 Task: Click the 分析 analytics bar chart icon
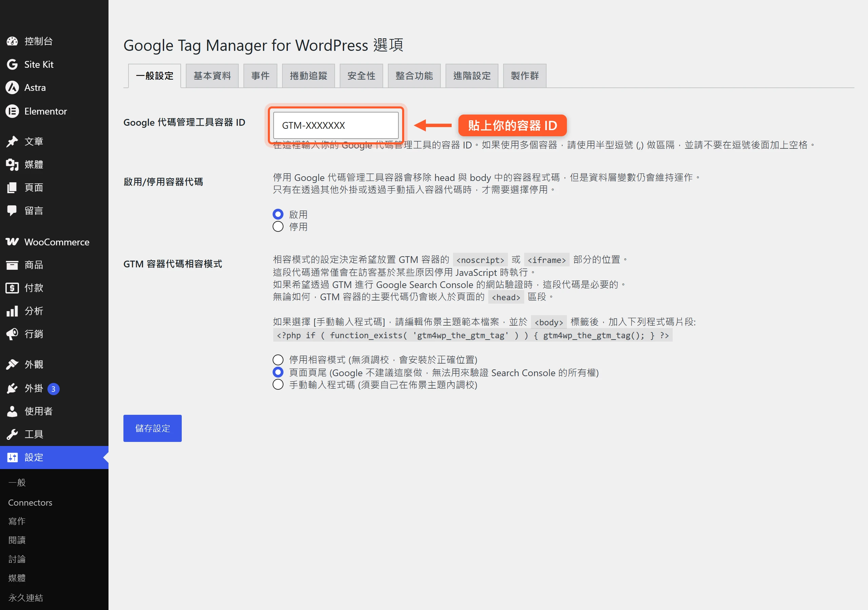click(12, 311)
